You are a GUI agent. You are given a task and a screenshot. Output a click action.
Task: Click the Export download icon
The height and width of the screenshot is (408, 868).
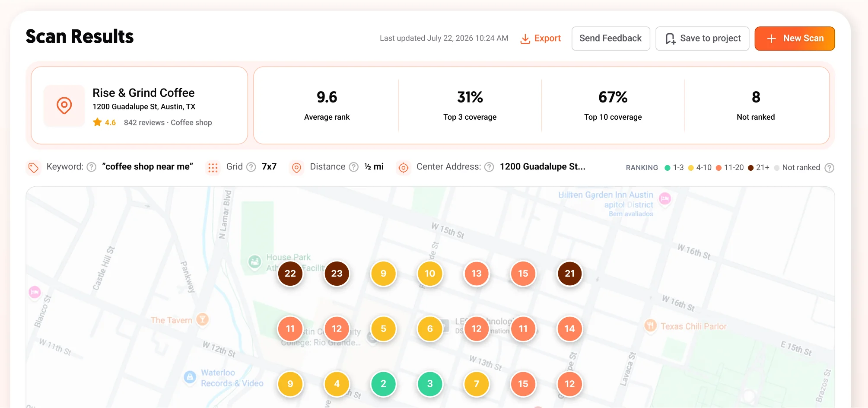point(525,38)
